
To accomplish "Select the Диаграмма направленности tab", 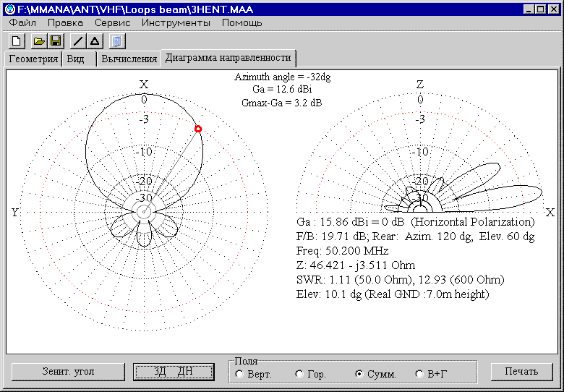I will click(228, 58).
